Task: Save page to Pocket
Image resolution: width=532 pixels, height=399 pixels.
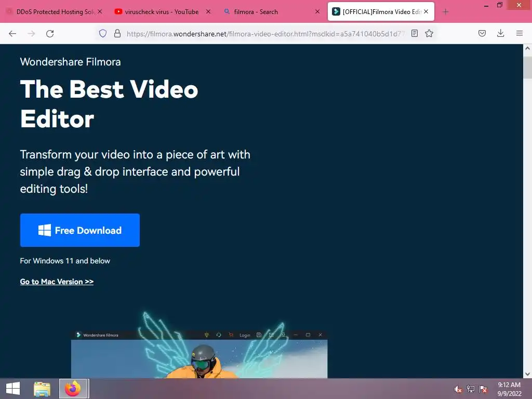Action: (x=482, y=33)
